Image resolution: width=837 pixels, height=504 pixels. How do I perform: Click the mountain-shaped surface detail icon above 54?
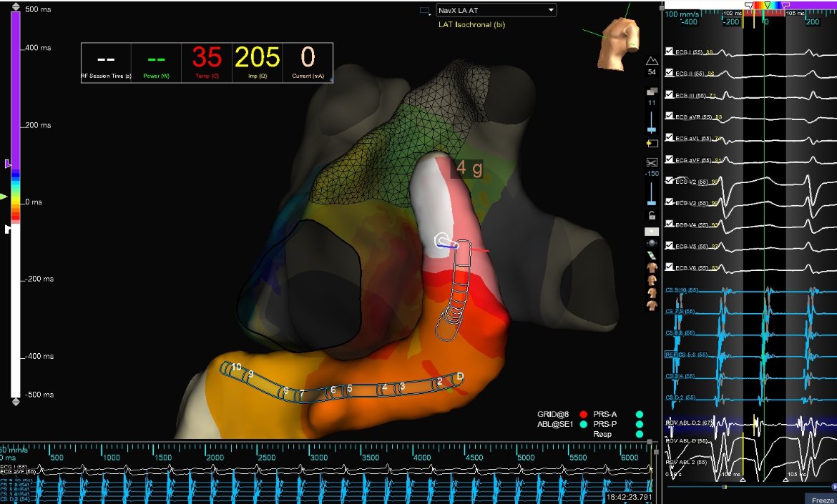pyautogui.click(x=652, y=61)
